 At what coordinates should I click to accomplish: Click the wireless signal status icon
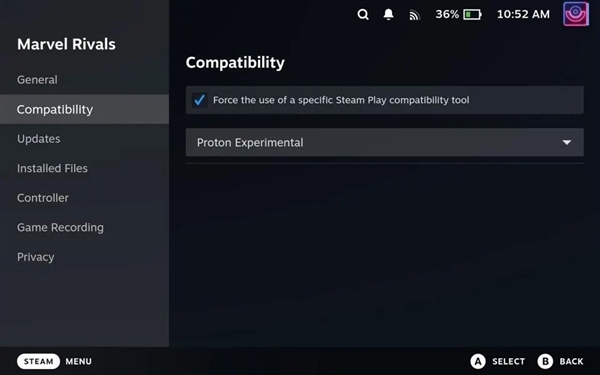click(414, 15)
